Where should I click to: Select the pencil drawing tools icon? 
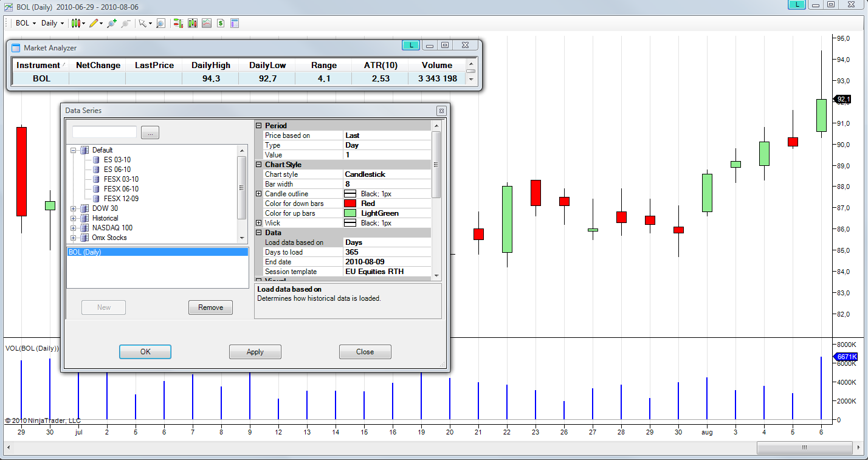[x=93, y=23]
